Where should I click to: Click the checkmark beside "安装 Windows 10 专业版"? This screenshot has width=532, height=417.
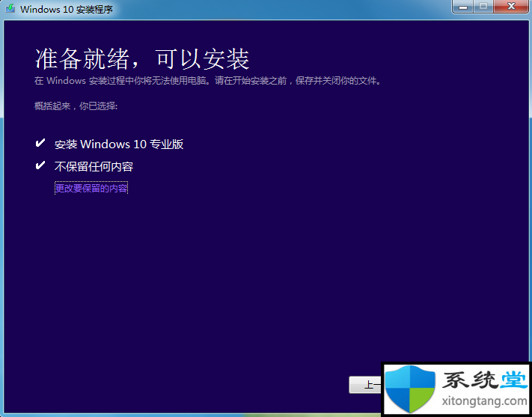(x=40, y=143)
